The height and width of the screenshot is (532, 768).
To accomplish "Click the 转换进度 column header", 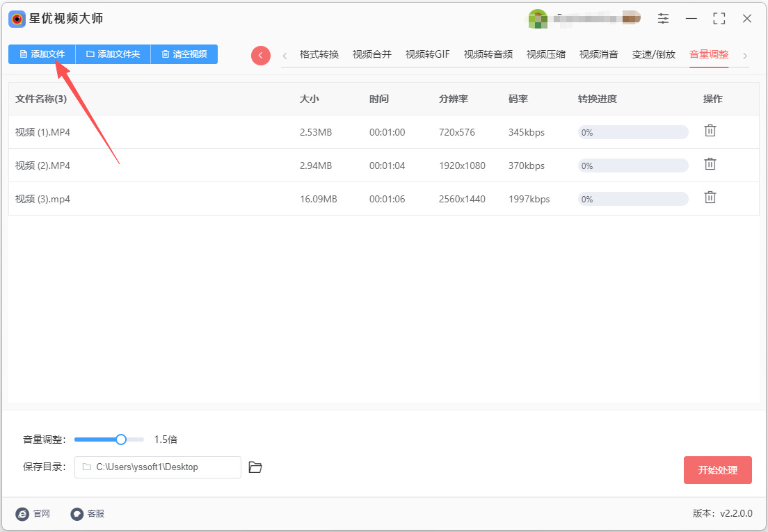I will click(x=598, y=99).
